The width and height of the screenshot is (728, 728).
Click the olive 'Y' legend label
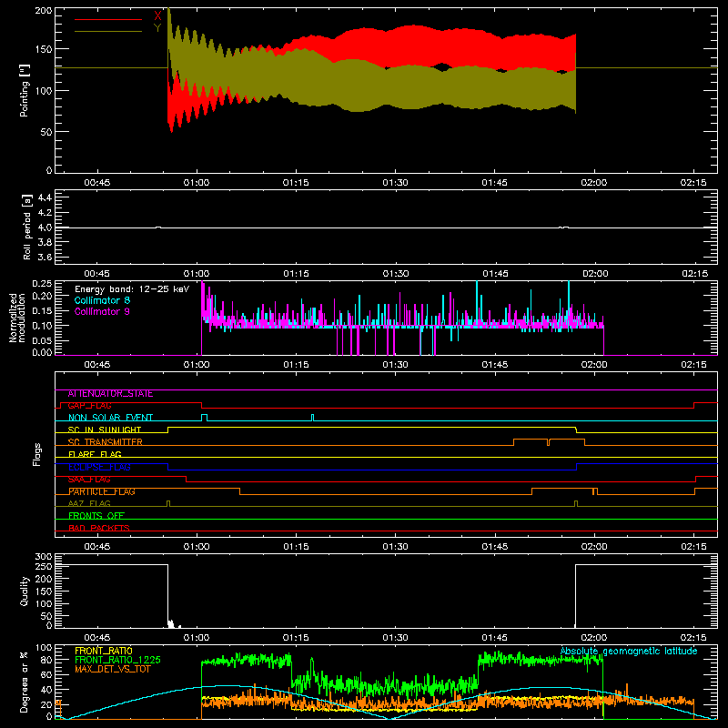click(157, 28)
